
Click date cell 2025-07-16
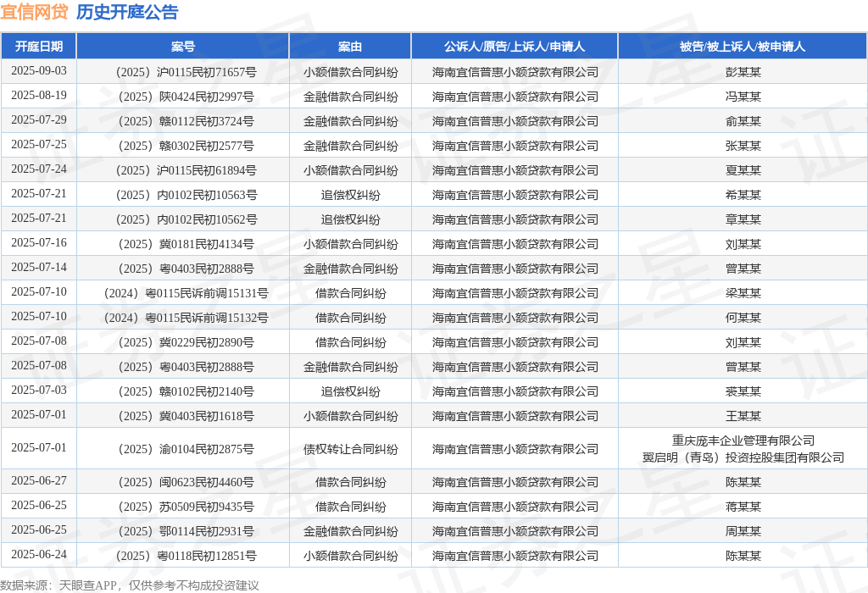39,243
